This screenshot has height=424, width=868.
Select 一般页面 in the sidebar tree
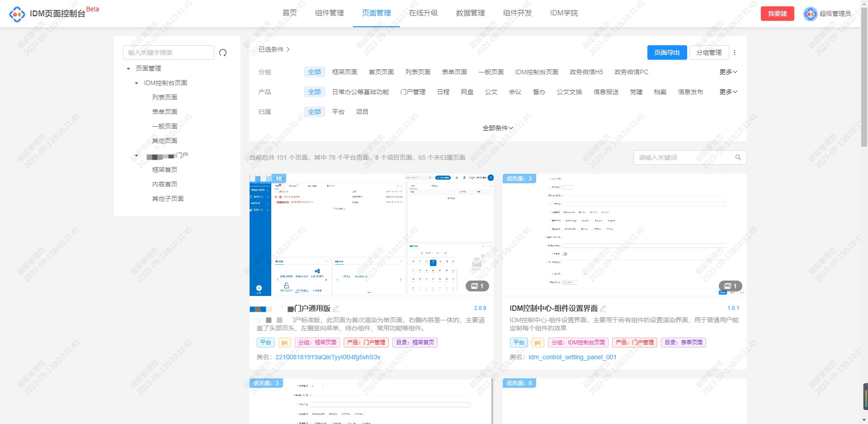pyautogui.click(x=165, y=126)
